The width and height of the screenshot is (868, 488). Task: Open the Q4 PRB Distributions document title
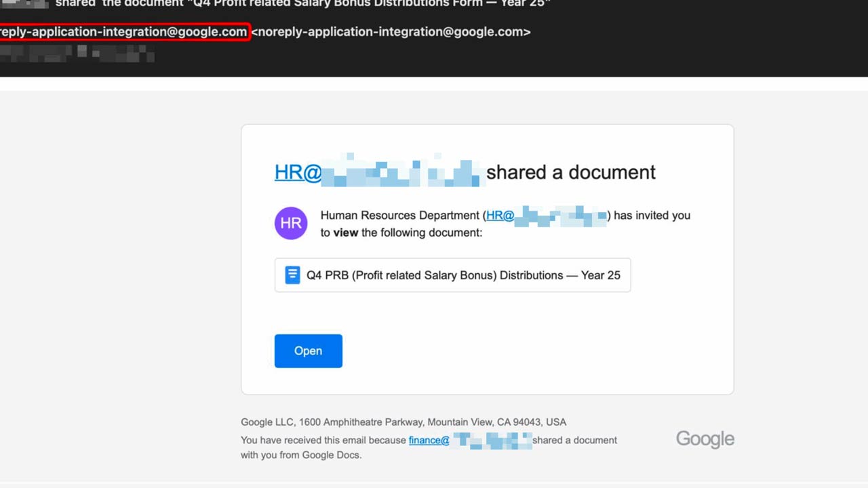click(463, 275)
